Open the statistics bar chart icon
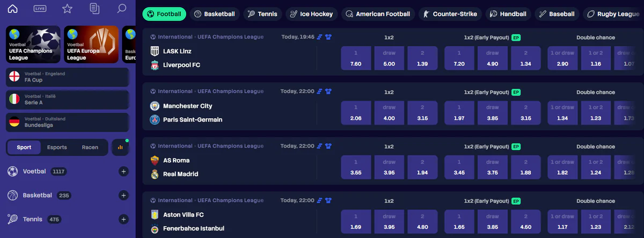The height and width of the screenshot is (238, 644). pos(120,147)
